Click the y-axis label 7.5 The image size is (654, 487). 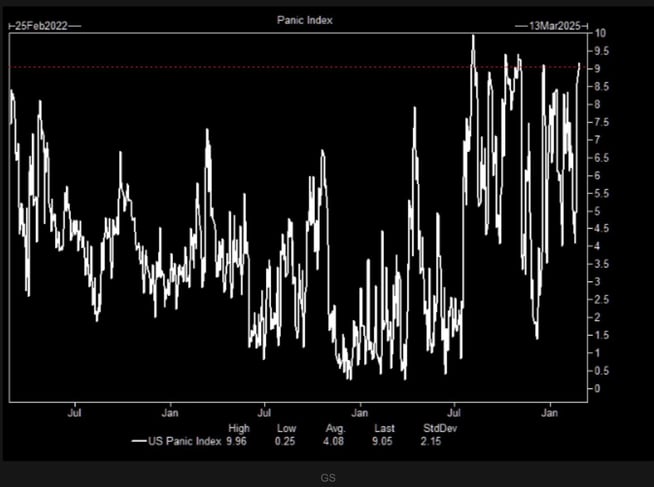pos(601,122)
